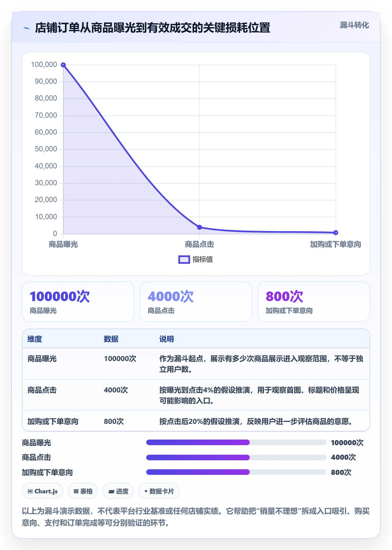Screen dimensions: 392x550
Task: Select the 商品点击 data point on chart
Action: 199,227
